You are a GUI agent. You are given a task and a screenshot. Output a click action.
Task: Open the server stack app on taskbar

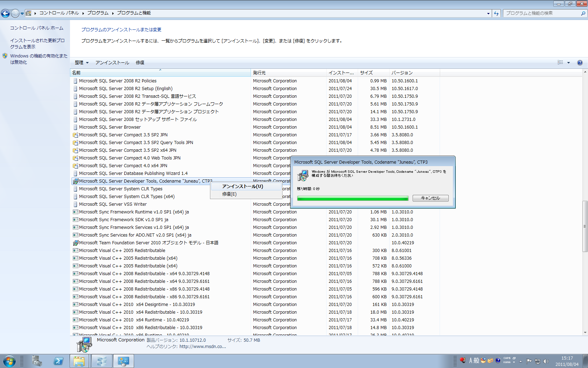[101, 361]
